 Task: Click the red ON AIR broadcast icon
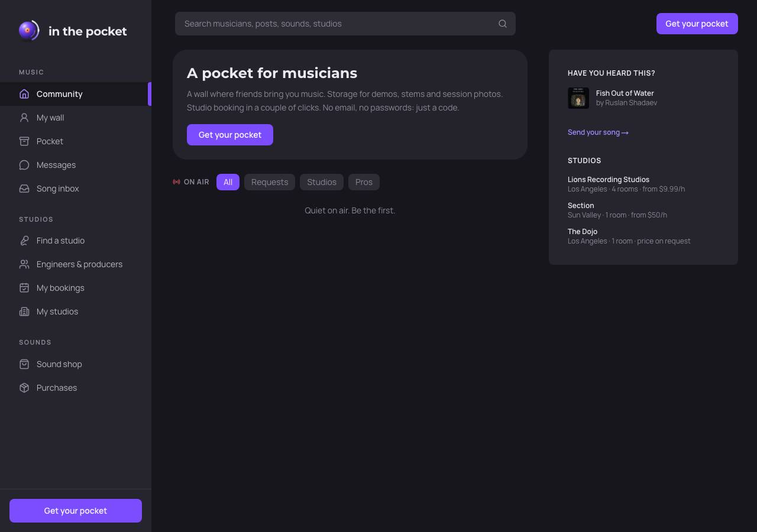176,182
